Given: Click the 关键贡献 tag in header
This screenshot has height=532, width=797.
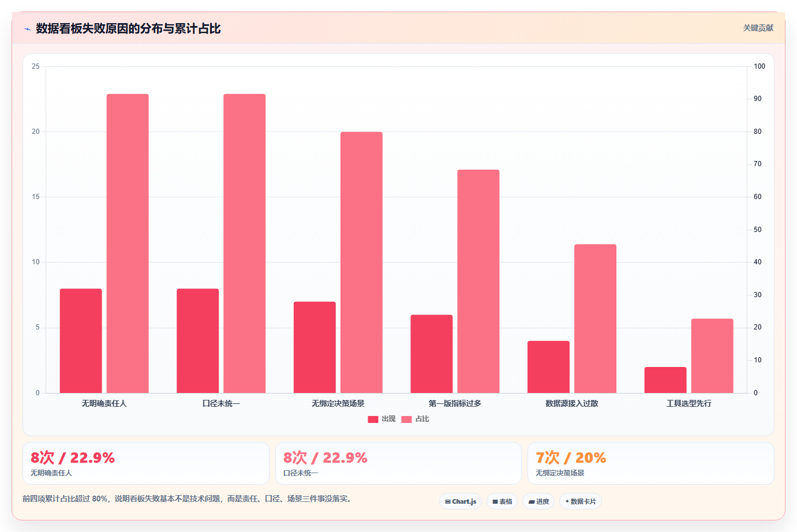Looking at the screenshot, I should [758, 28].
